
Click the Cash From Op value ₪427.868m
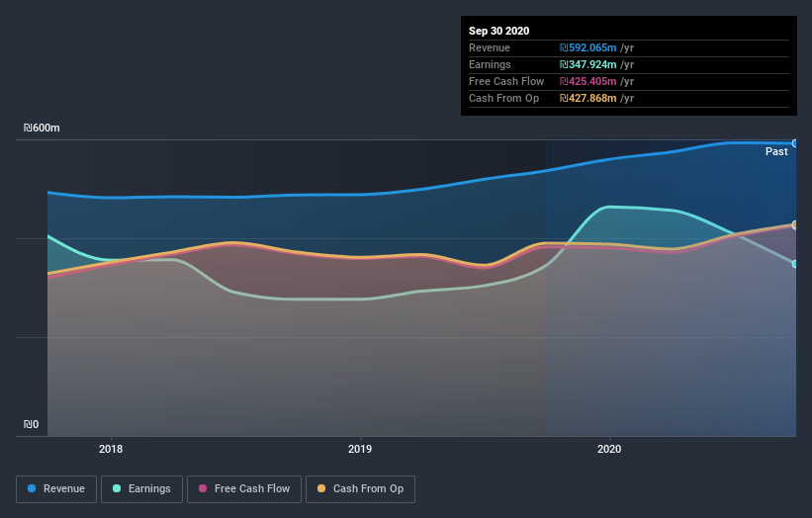[587, 98]
